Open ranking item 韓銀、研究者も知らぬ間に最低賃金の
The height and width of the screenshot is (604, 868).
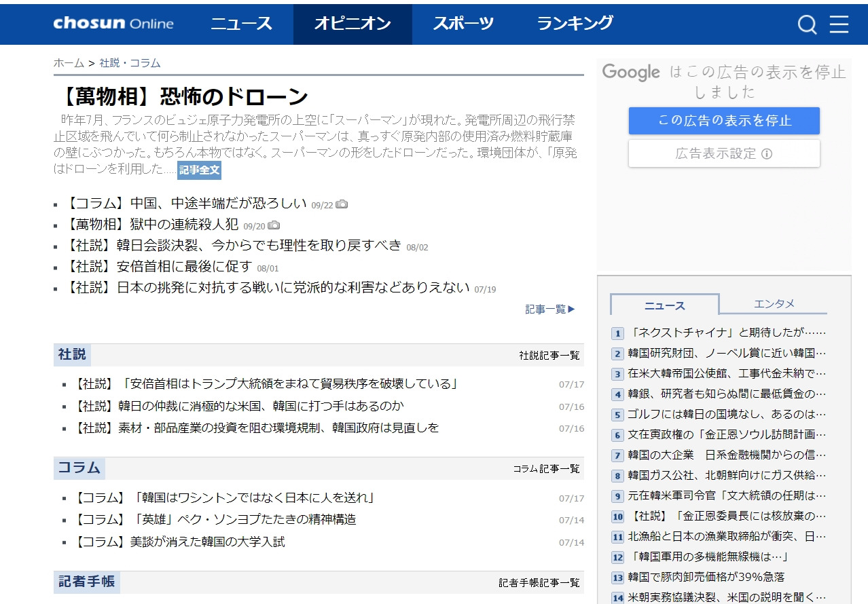(727, 394)
